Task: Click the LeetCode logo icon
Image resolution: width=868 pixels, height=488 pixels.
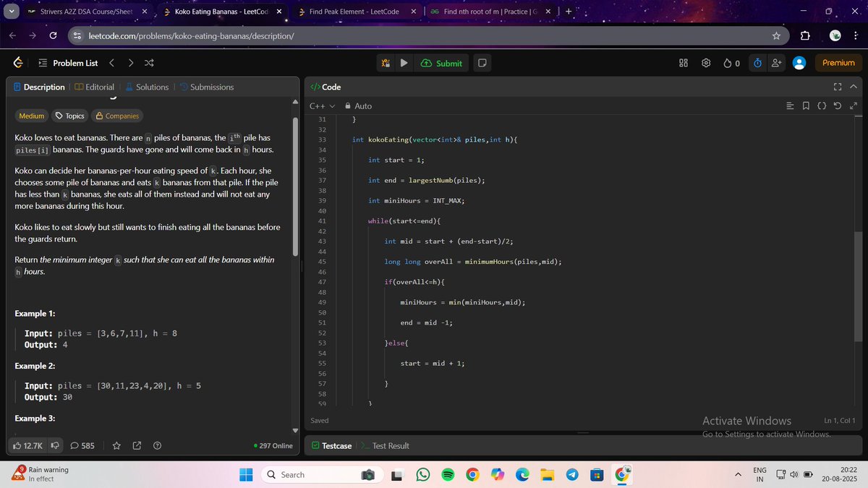Action: click(17, 63)
